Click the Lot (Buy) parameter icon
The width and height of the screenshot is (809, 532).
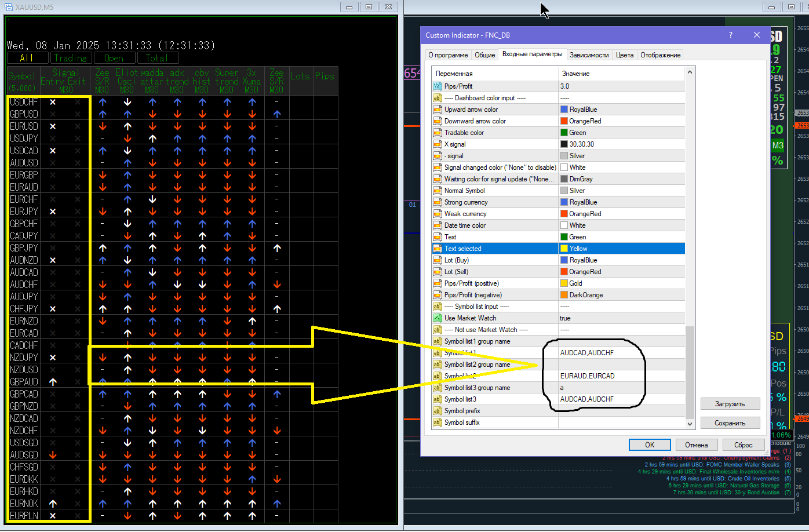438,260
